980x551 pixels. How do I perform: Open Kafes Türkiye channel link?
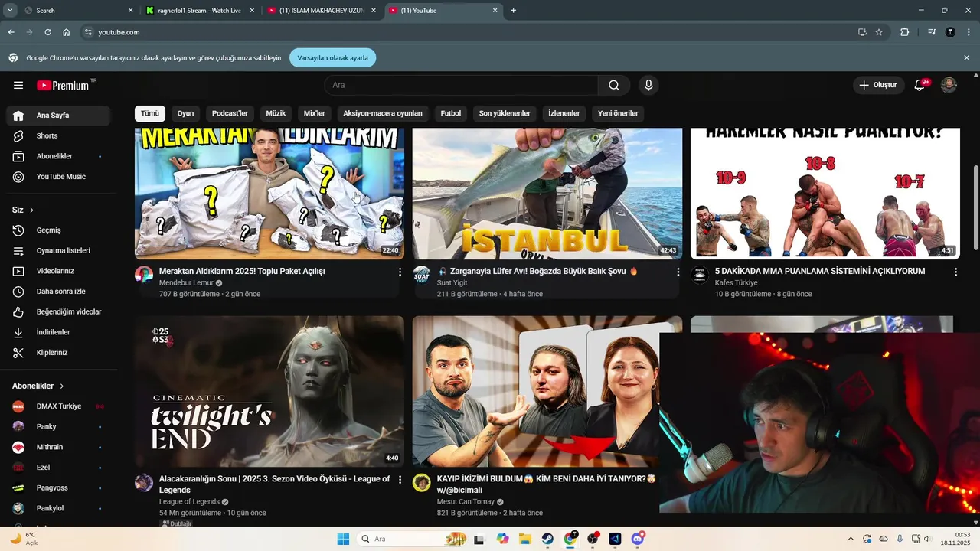coord(737,283)
